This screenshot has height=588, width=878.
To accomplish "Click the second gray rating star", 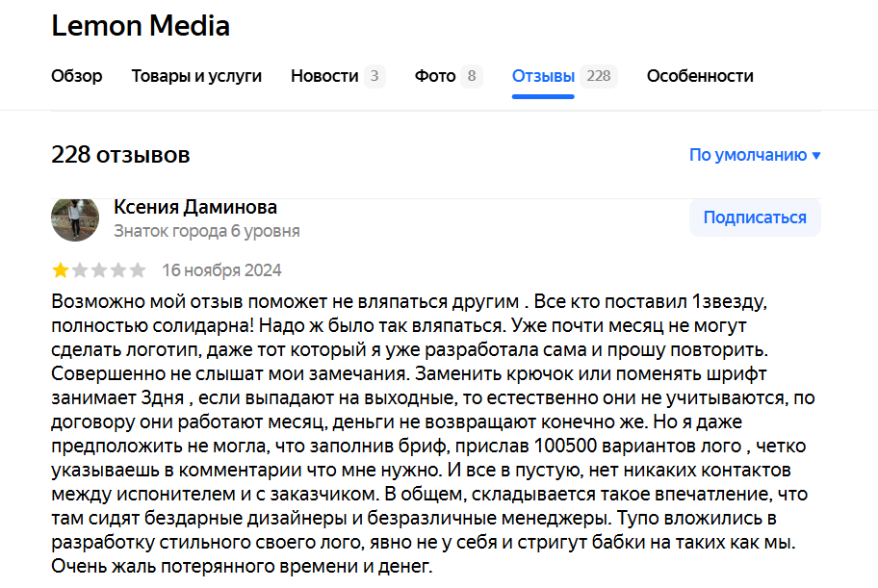I will [80, 270].
